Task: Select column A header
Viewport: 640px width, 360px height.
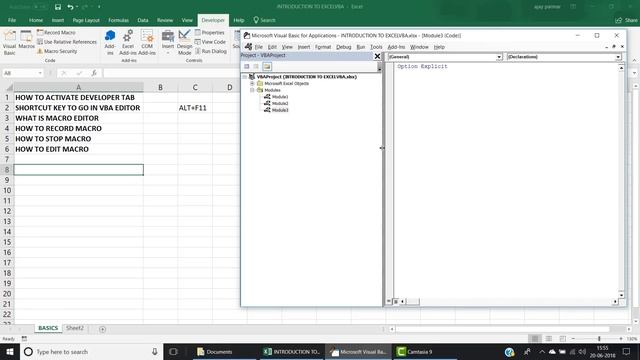Action: pyautogui.click(x=78, y=87)
